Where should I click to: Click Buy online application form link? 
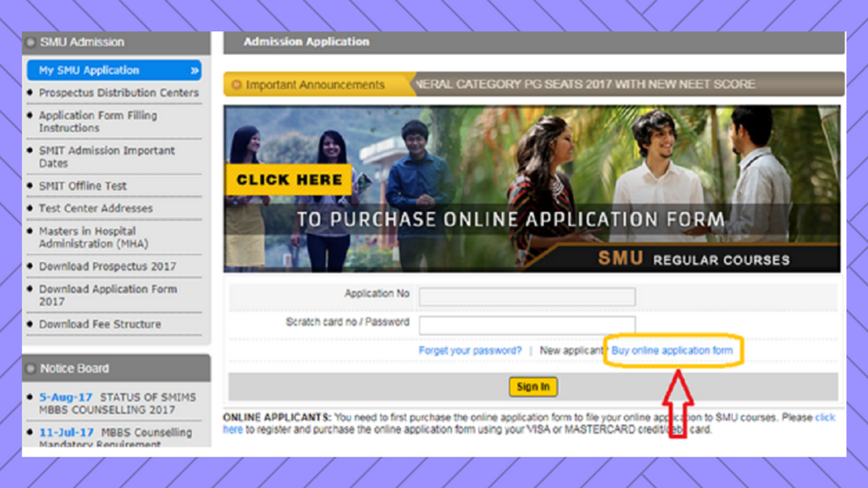(x=672, y=351)
